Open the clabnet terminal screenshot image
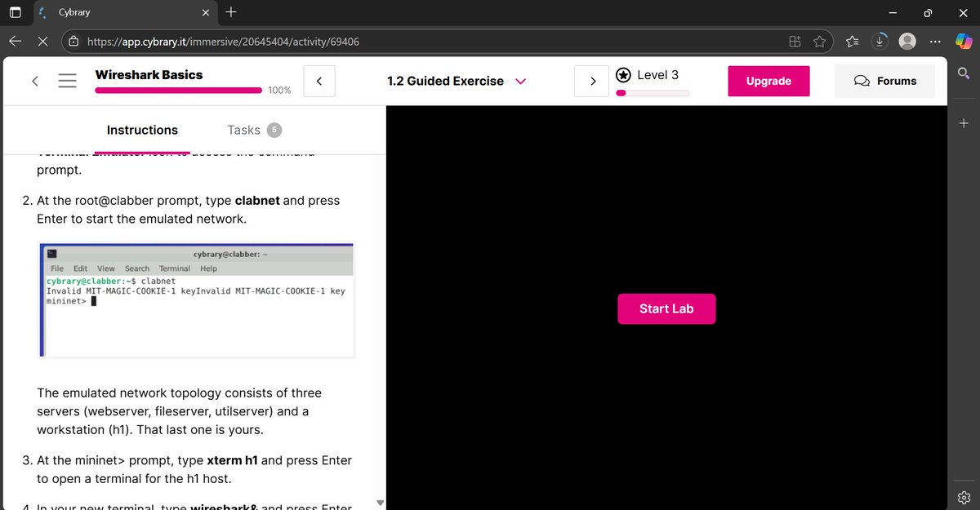Screen dimensions: 980x510 click(x=197, y=299)
